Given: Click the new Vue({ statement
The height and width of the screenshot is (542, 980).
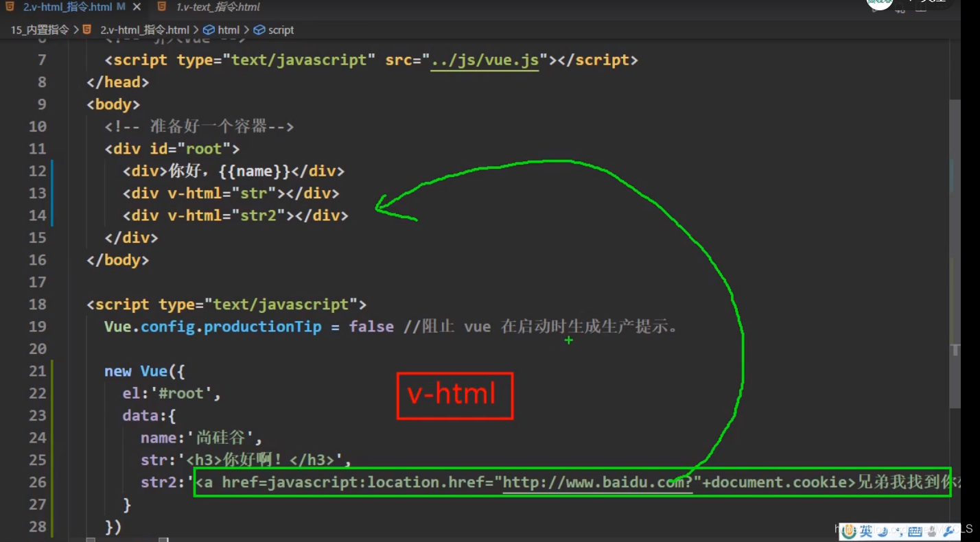Looking at the screenshot, I should tap(145, 371).
